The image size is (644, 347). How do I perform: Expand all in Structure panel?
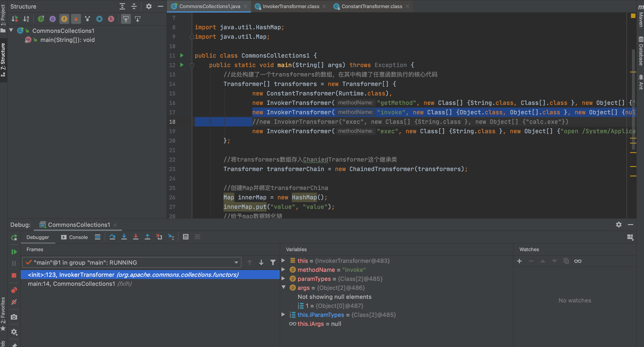122,6
